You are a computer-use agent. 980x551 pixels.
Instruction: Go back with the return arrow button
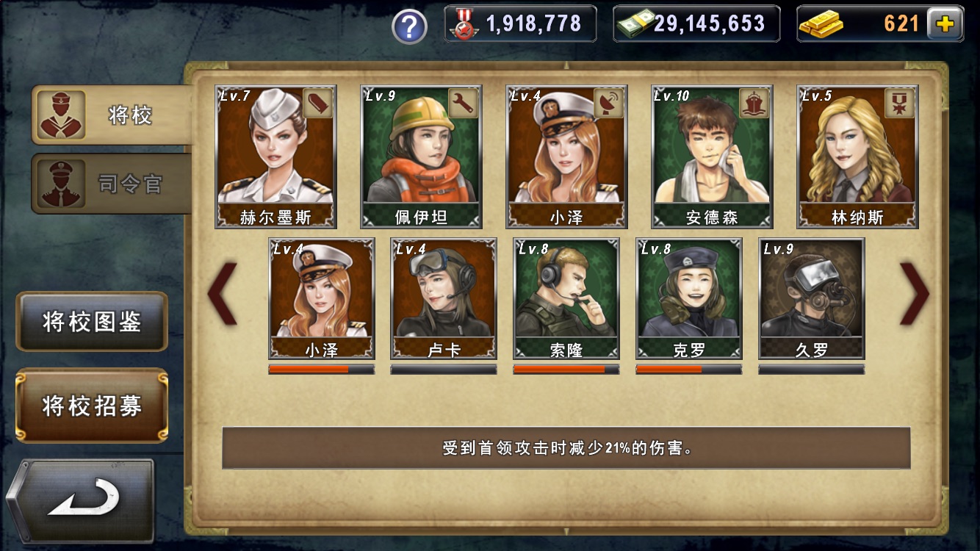[x=81, y=501]
